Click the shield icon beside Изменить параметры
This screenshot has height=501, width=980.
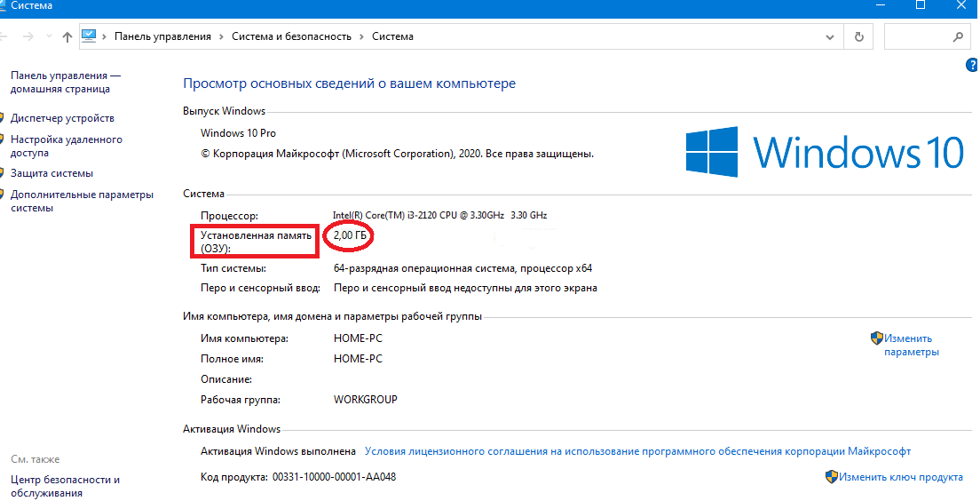click(876, 338)
